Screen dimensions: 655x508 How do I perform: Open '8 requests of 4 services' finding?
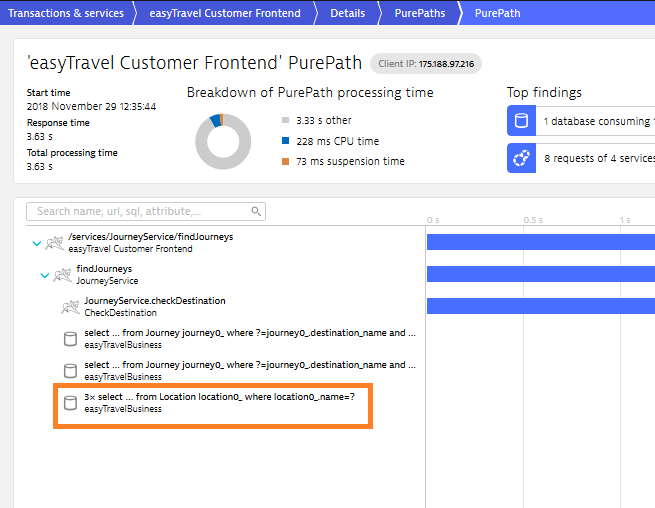595,158
